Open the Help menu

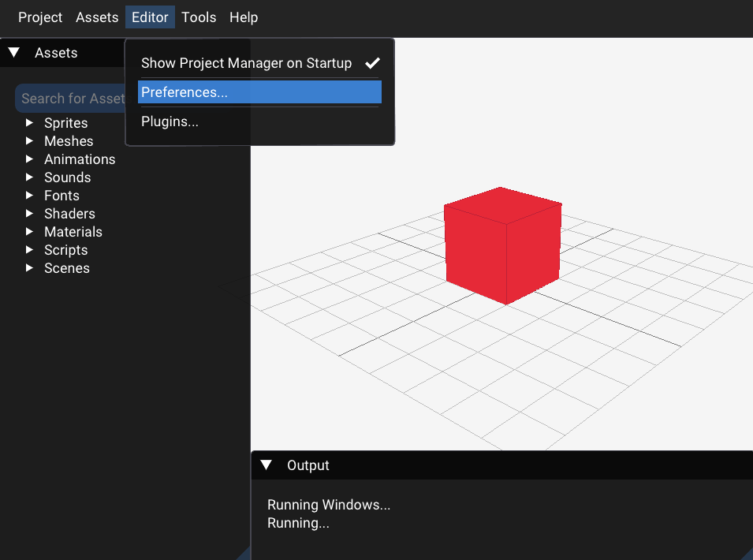click(x=244, y=17)
